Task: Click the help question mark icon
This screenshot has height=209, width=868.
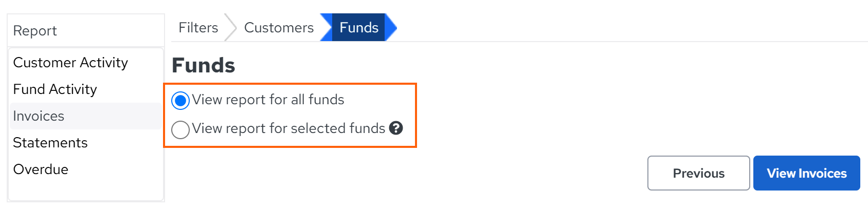Action: (396, 128)
